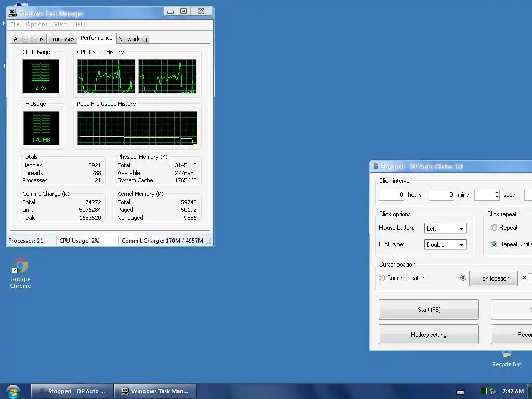Click the Task Manager window resize grip

coord(209,241)
